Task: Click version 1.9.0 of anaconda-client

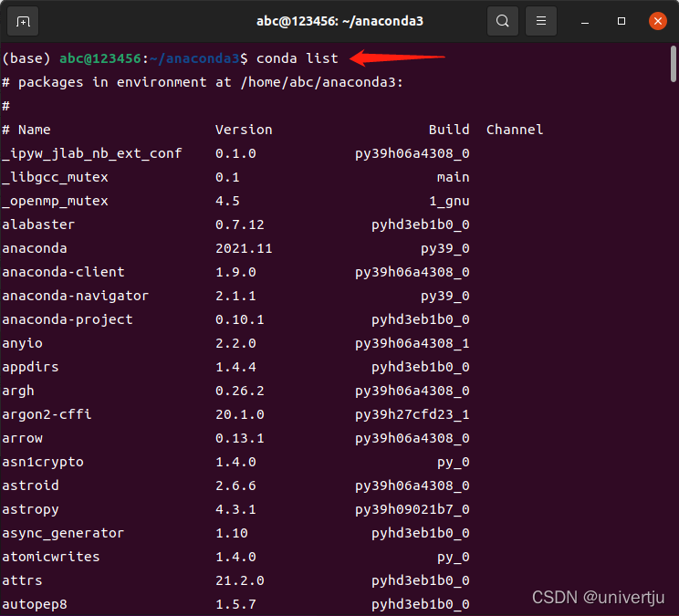Action: click(235, 272)
